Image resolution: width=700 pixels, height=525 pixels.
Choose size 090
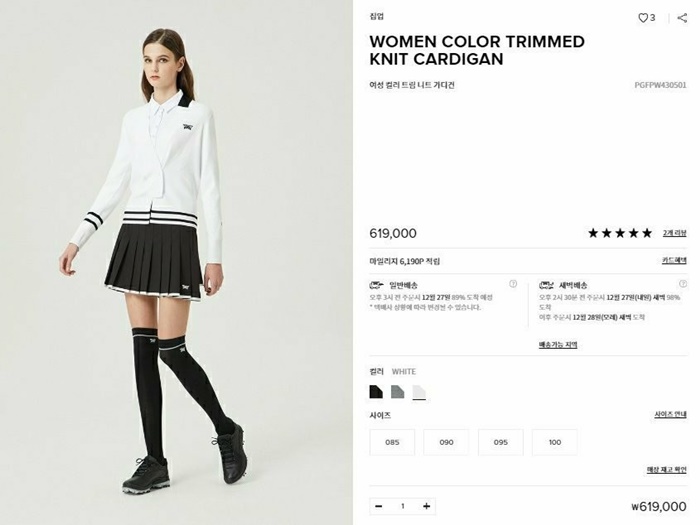446,442
